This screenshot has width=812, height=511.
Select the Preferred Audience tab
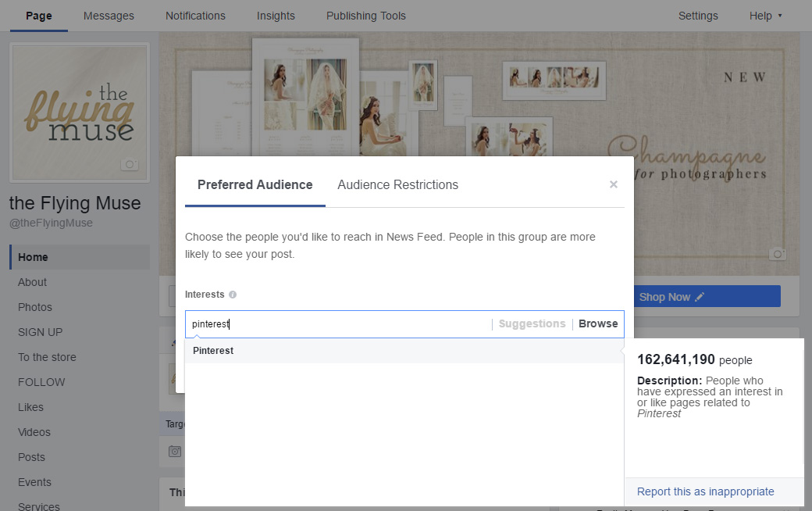tap(255, 185)
